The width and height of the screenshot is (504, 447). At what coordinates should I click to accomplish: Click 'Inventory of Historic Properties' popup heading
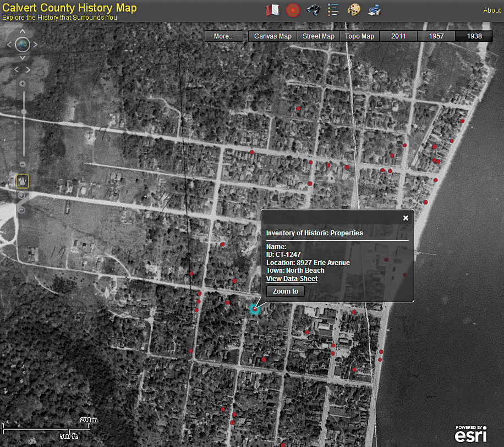pos(314,233)
